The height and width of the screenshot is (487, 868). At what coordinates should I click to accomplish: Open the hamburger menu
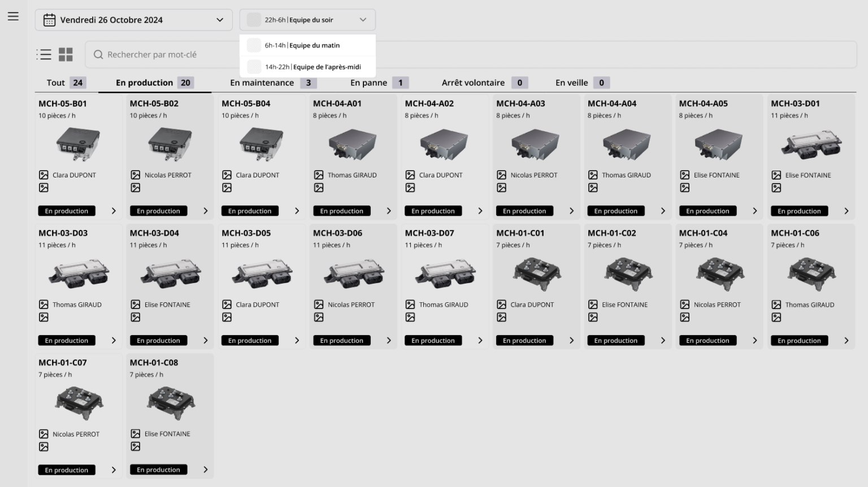tap(13, 16)
